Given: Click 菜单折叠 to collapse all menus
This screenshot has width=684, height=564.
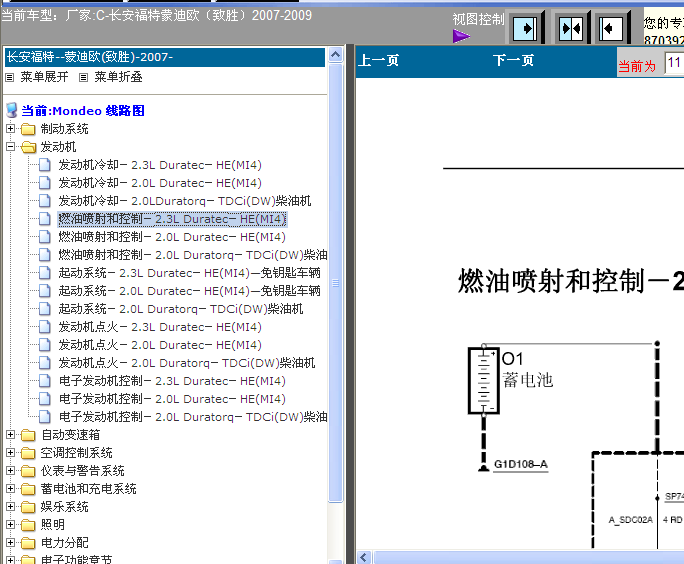Looking at the screenshot, I should tap(118, 77).
